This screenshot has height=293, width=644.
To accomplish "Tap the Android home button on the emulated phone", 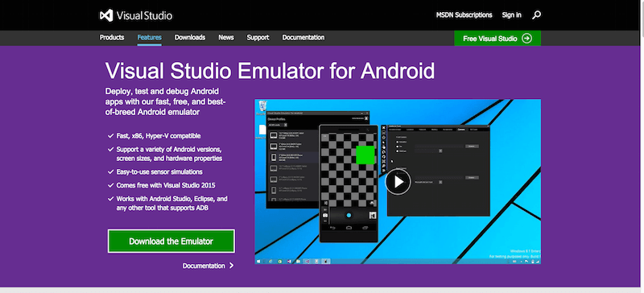I will click(349, 228).
